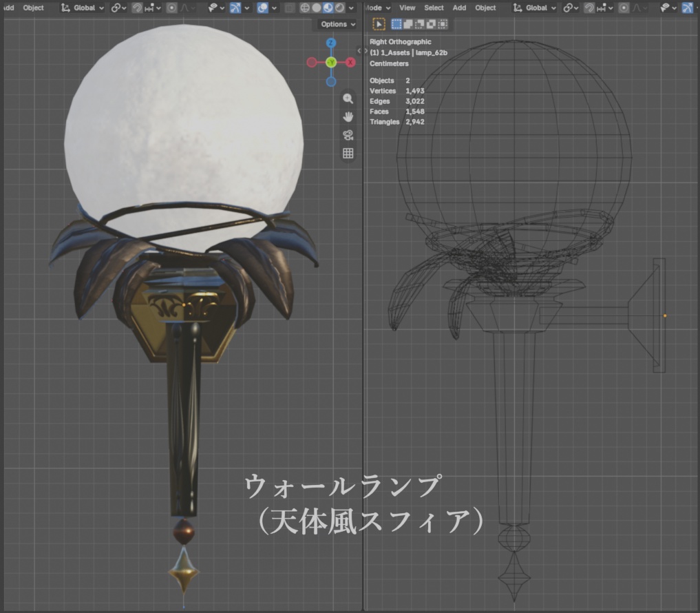This screenshot has height=613, width=700.
Task: Open the Mode dropdown in right viewport
Action: [x=378, y=8]
